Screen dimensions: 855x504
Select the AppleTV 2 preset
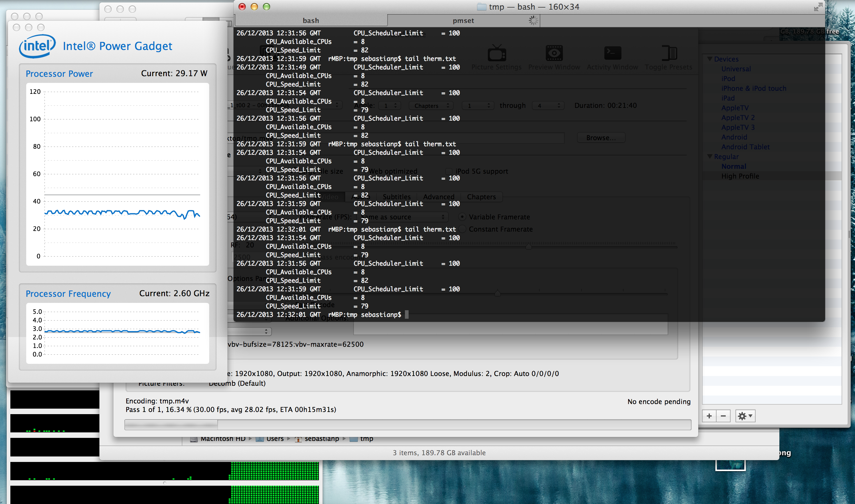(738, 118)
